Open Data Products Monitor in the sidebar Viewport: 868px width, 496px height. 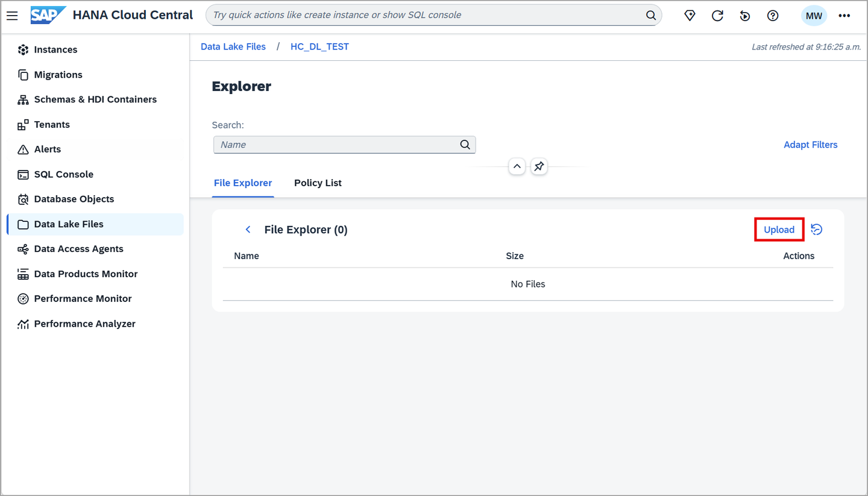point(95,274)
